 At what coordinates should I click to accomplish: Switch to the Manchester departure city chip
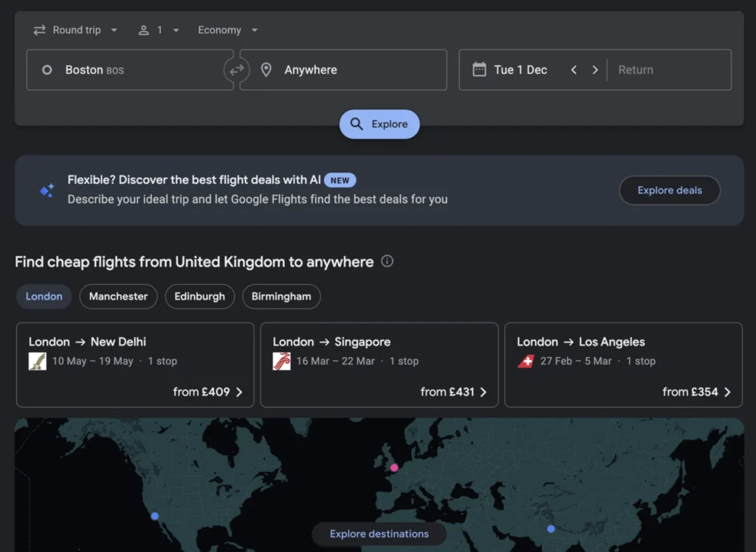click(x=118, y=296)
